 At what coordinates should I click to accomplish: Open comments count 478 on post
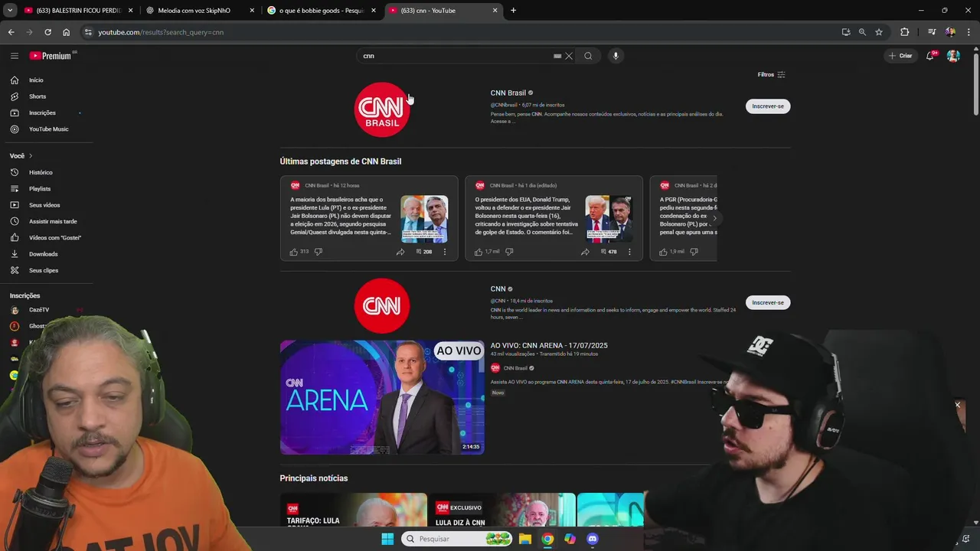coord(609,252)
